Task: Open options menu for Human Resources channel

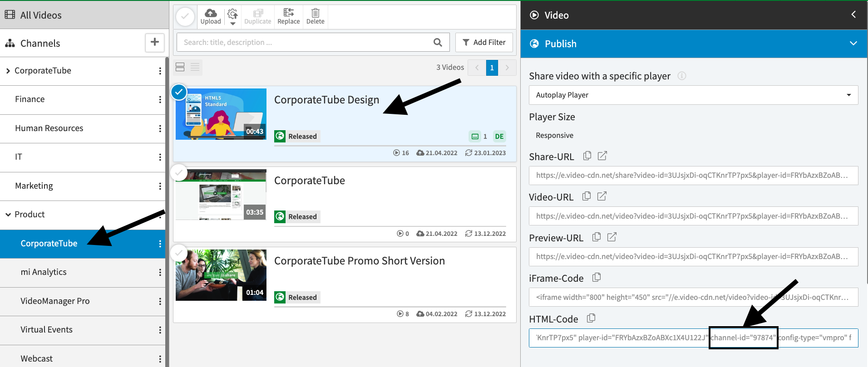Action: click(160, 128)
